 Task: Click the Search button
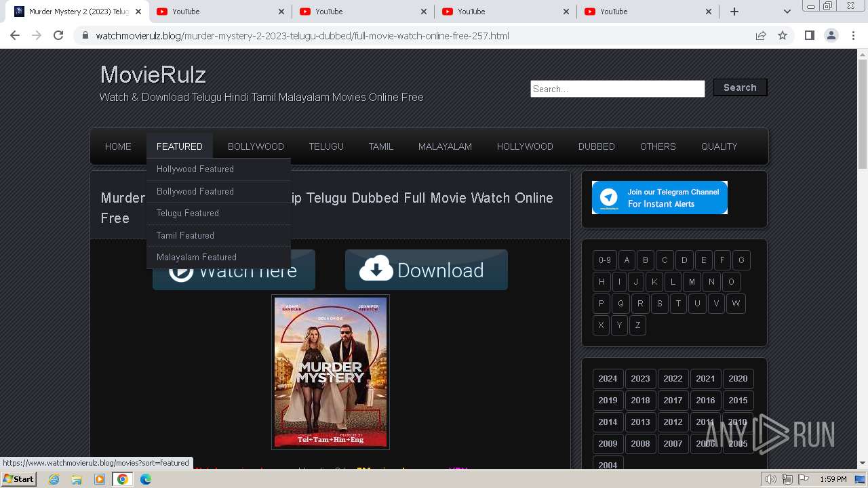[x=740, y=87]
